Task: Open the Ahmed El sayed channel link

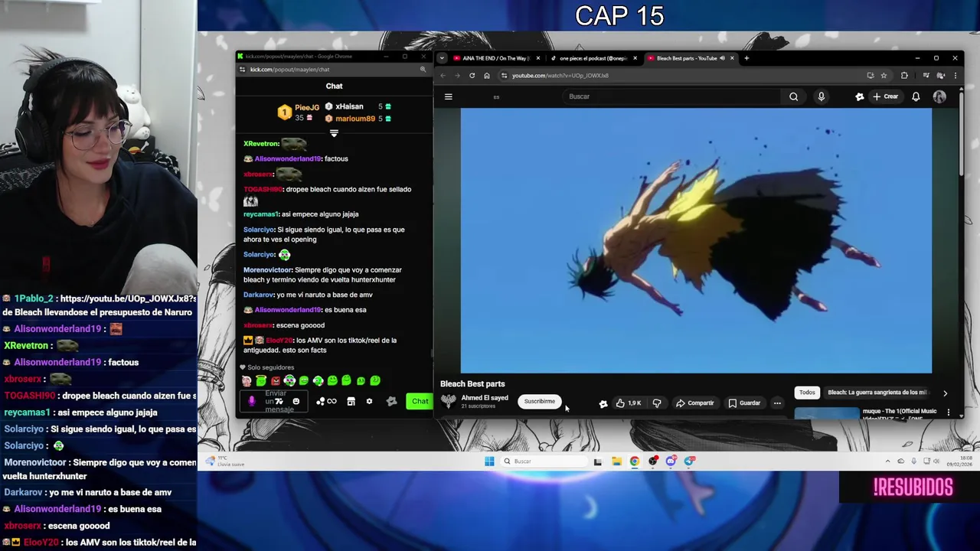Action: (485, 398)
